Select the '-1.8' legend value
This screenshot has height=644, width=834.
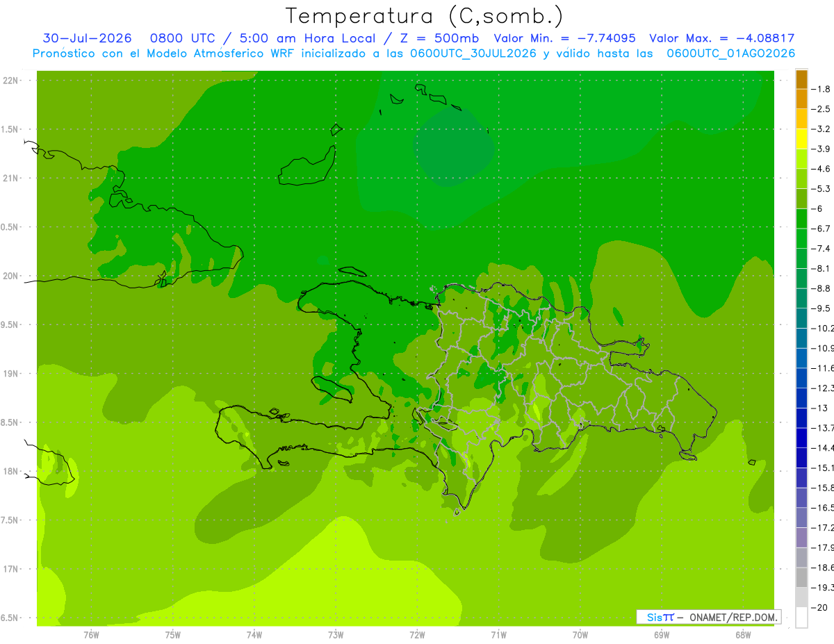821,89
